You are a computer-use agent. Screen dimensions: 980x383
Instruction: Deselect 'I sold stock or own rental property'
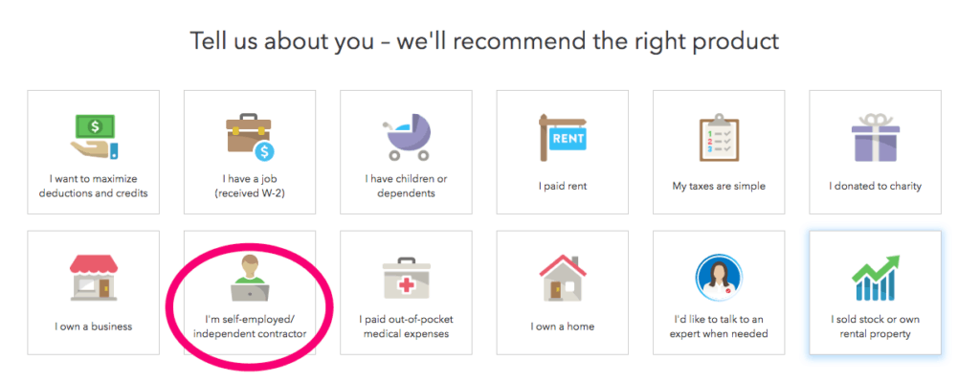click(875, 327)
